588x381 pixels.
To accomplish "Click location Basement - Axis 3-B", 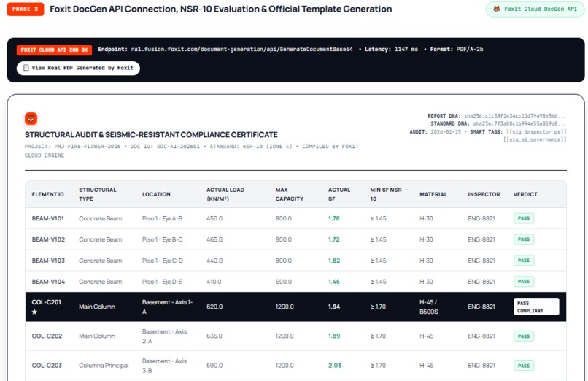I will point(164,365).
